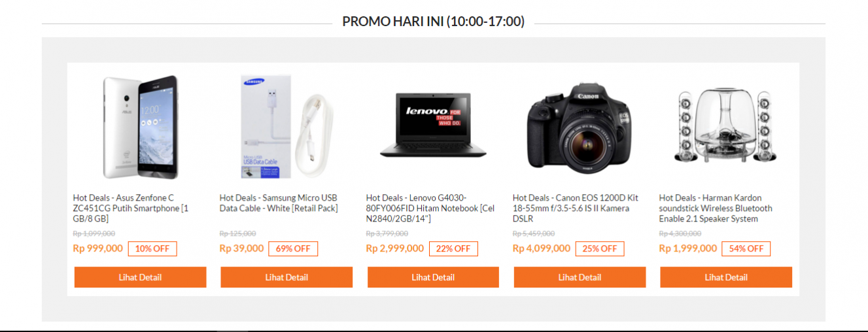Click the PROMO HARI INI section heading
The image size is (868, 332).
coord(433,22)
